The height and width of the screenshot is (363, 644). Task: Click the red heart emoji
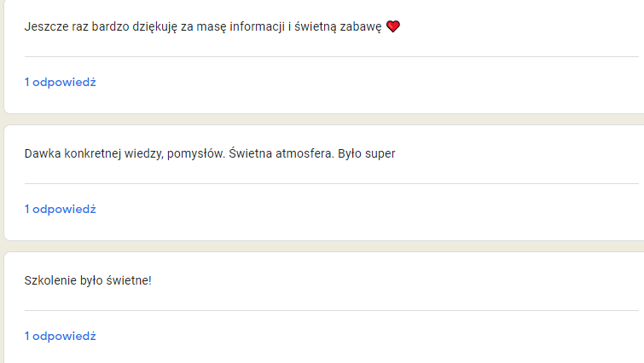coord(393,26)
